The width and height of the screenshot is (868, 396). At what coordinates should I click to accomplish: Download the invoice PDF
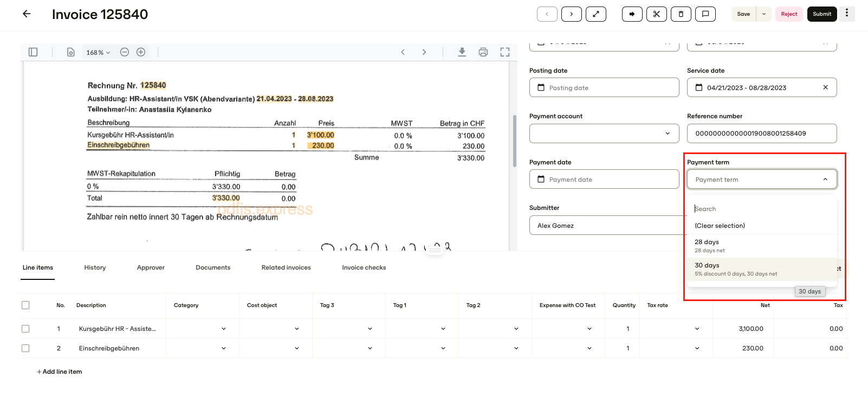click(462, 52)
